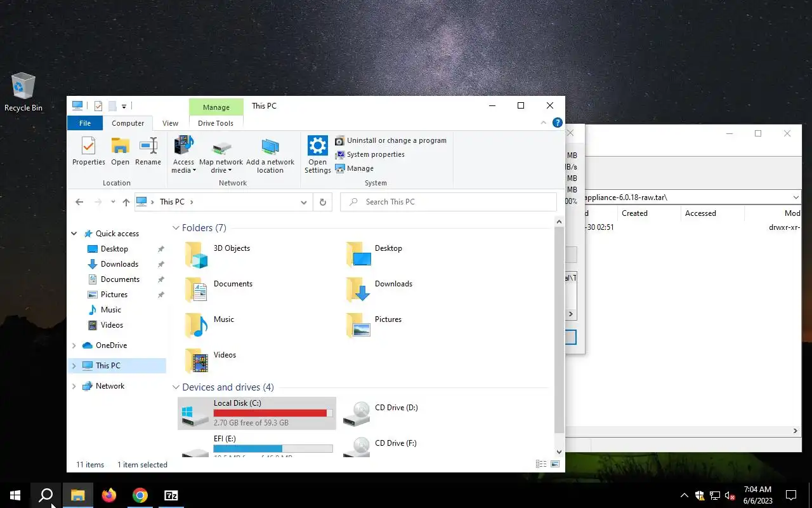
Task: Click the Search This PC field
Action: [448, 202]
